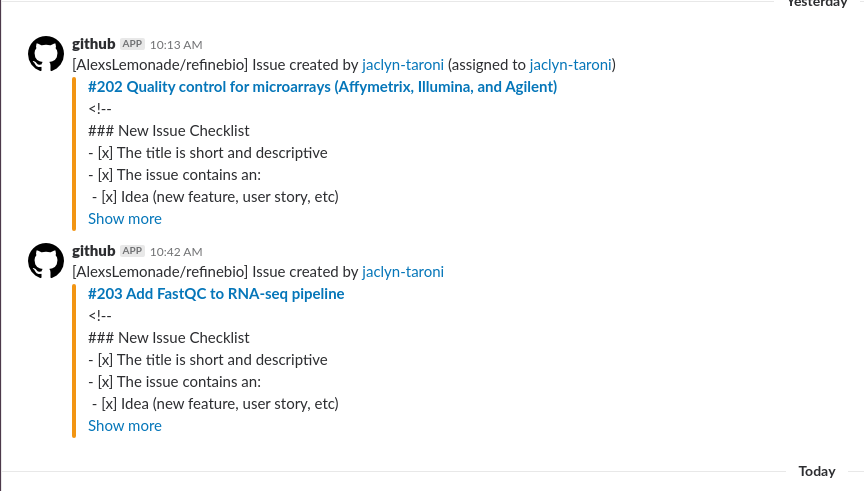Click the orange attachment bar beside issue #203
This screenshot has width=864, height=491.
tap(74, 361)
